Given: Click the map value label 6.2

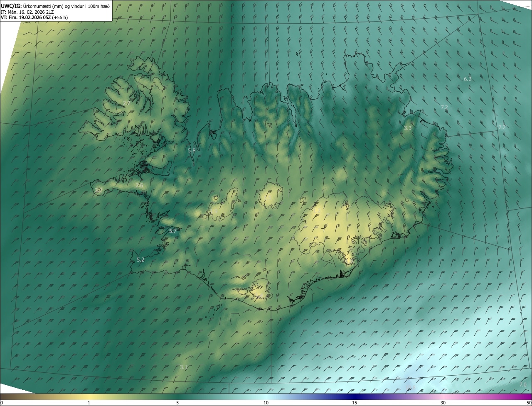Looking at the screenshot, I should tap(468, 79).
